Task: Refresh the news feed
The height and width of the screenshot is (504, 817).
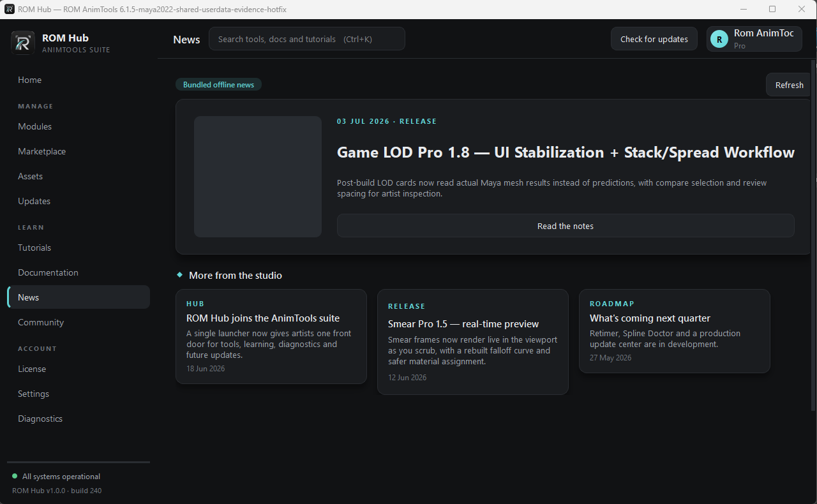Action: 789,85
